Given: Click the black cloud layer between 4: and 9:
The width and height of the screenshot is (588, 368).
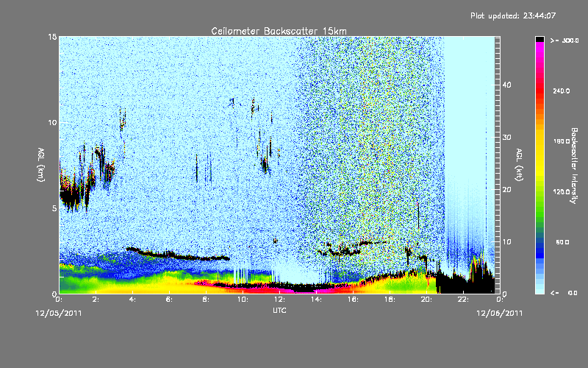Looking at the screenshot, I should tap(178, 254).
